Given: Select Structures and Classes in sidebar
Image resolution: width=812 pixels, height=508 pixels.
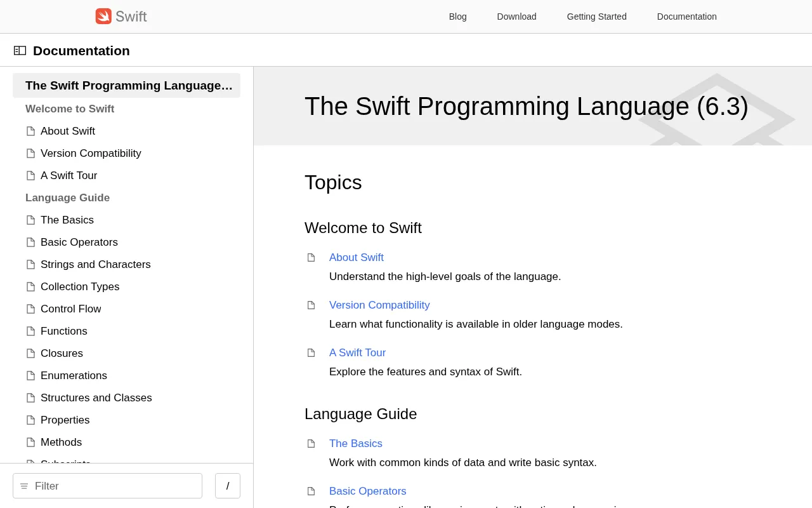Looking at the screenshot, I should 96,398.
